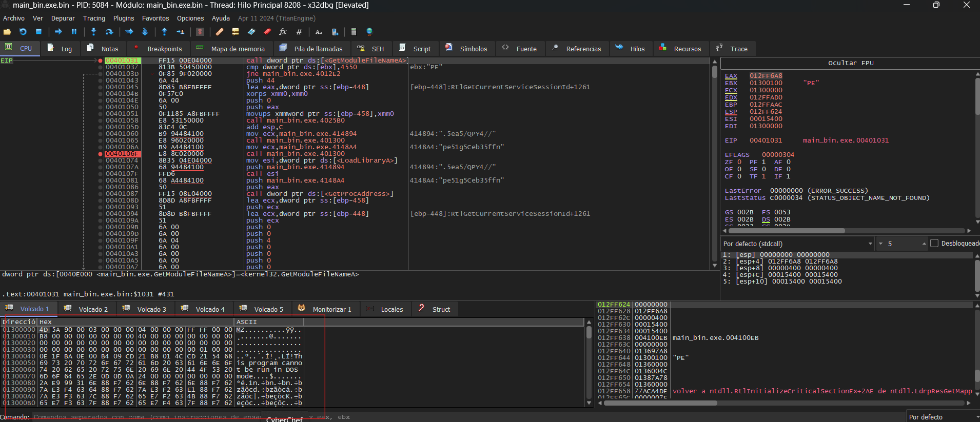Open the functions fx toolbar icon

[283, 32]
